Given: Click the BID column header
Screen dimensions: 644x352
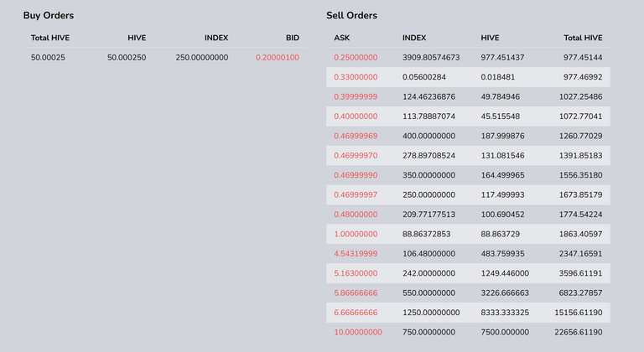Looking at the screenshot, I should [x=293, y=38].
